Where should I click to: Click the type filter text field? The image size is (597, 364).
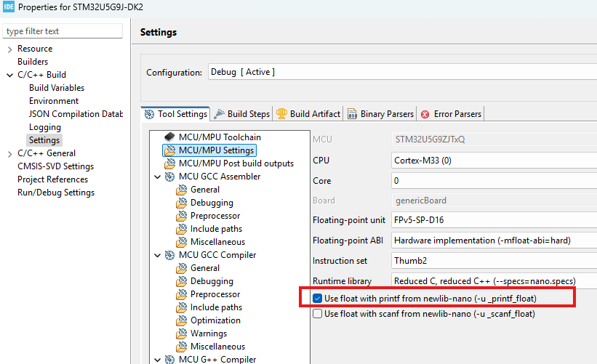63,31
